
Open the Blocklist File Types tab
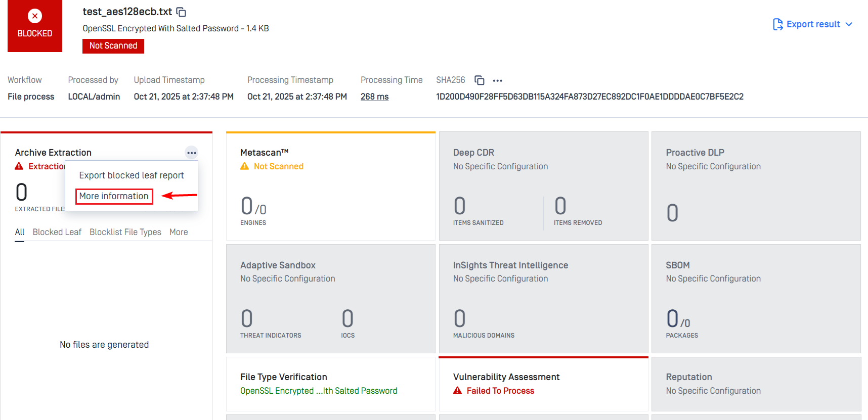point(125,232)
